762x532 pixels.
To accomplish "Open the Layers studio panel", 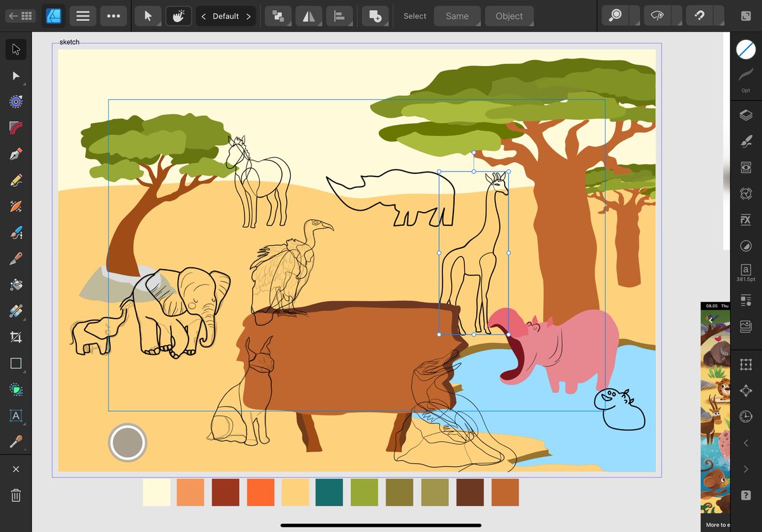I will pos(745,115).
